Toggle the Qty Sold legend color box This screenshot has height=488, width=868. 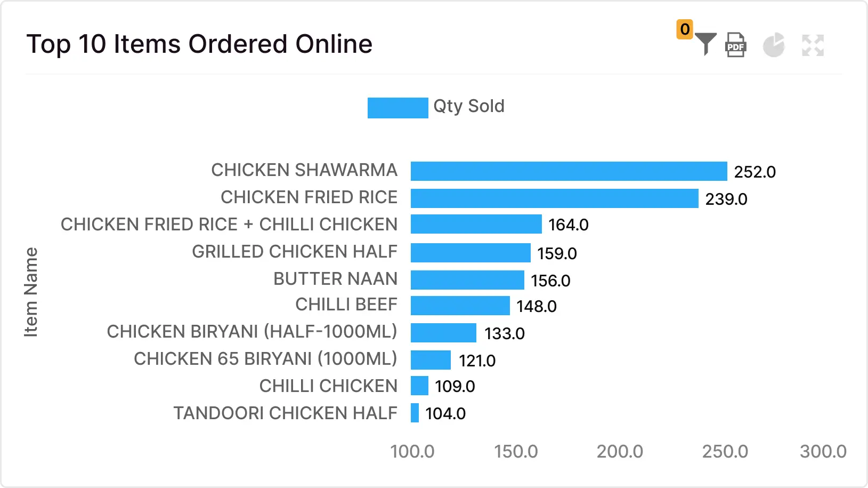tap(398, 107)
